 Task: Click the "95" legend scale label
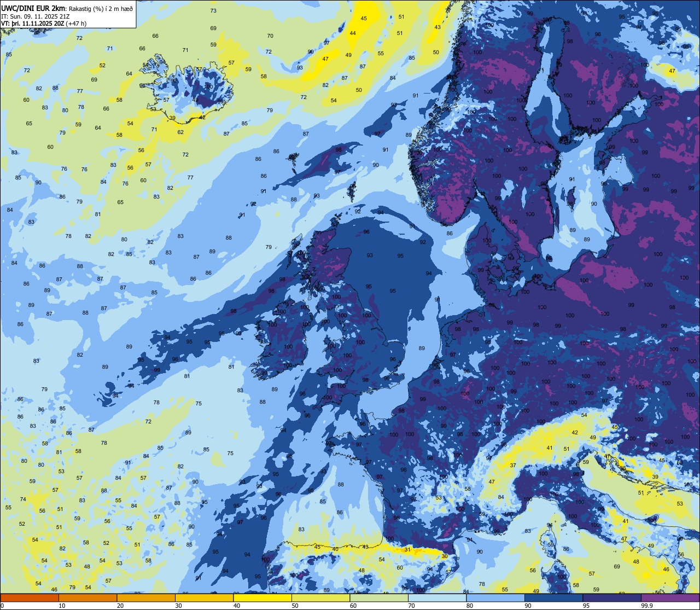[587, 606]
